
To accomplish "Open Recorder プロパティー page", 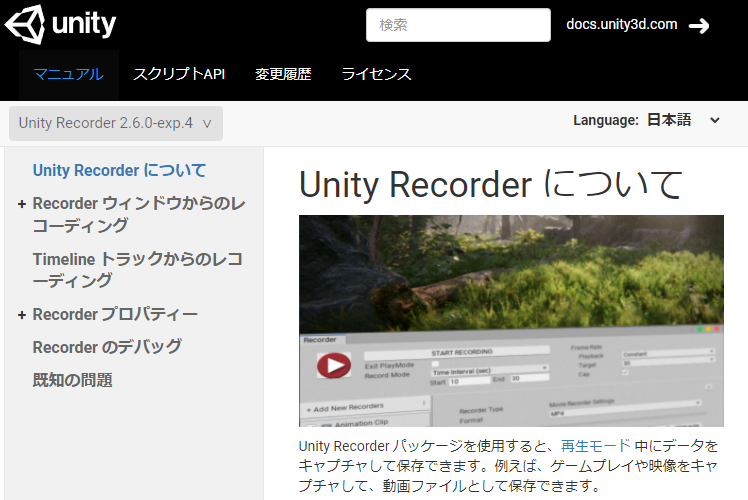I will click(115, 314).
